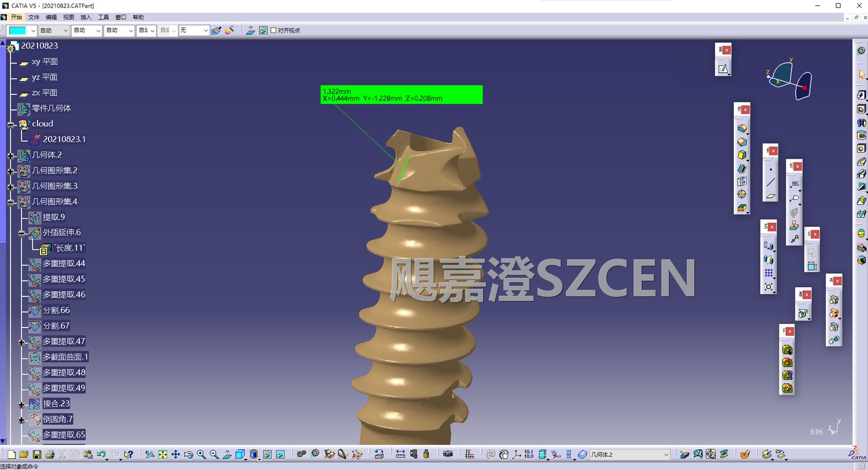Image resolution: width=868 pixels, height=470 pixels.
Task: Open the 插入 menu
Action: coord(86,17)
